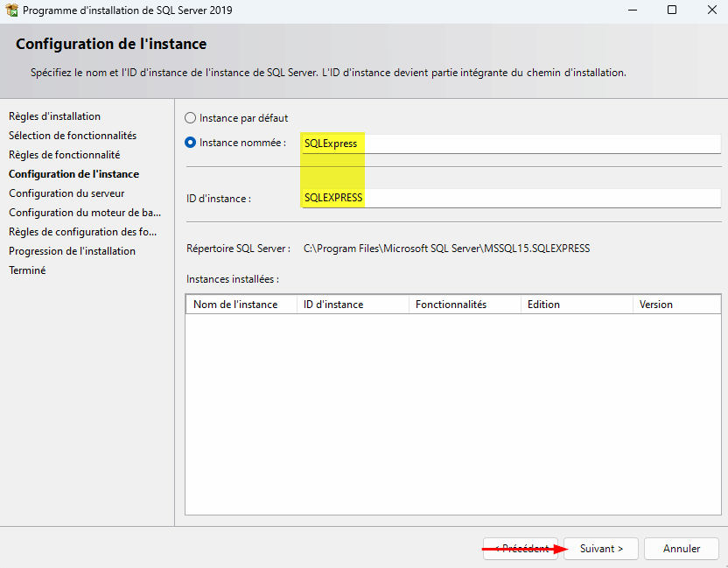This screenshot has height=568, width=728.
Task: Select "Configuration de l'instance" in sidebar
Action: click(x=73, y=174)
